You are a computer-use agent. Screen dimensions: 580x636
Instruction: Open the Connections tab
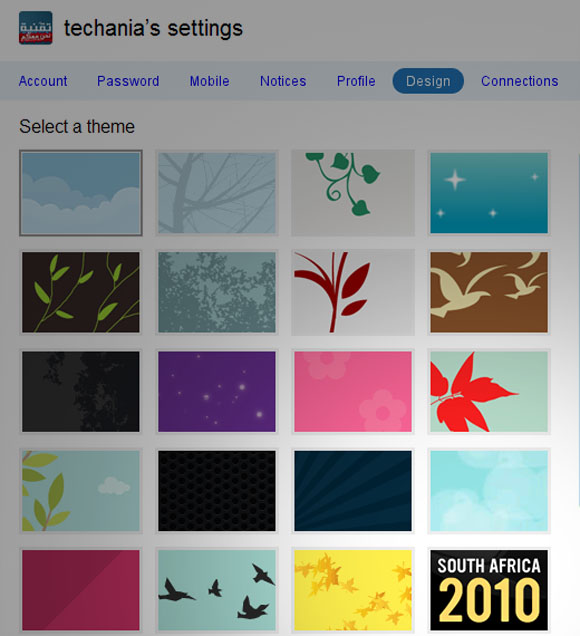tap(520, 81)
